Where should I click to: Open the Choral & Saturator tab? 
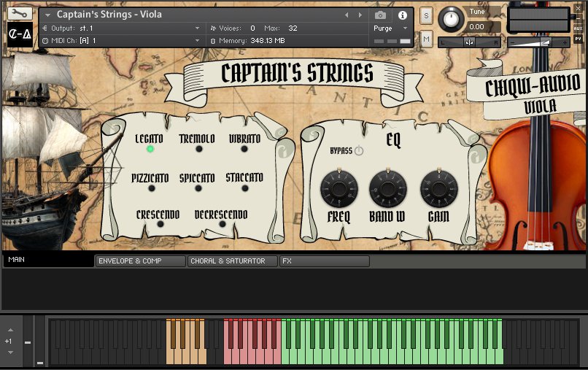[232, 261]
